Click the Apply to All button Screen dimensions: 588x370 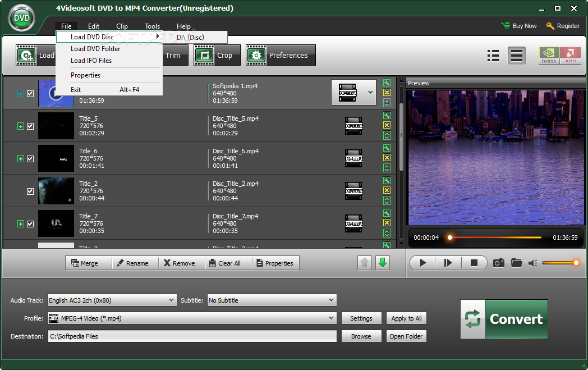coord(406,318)
